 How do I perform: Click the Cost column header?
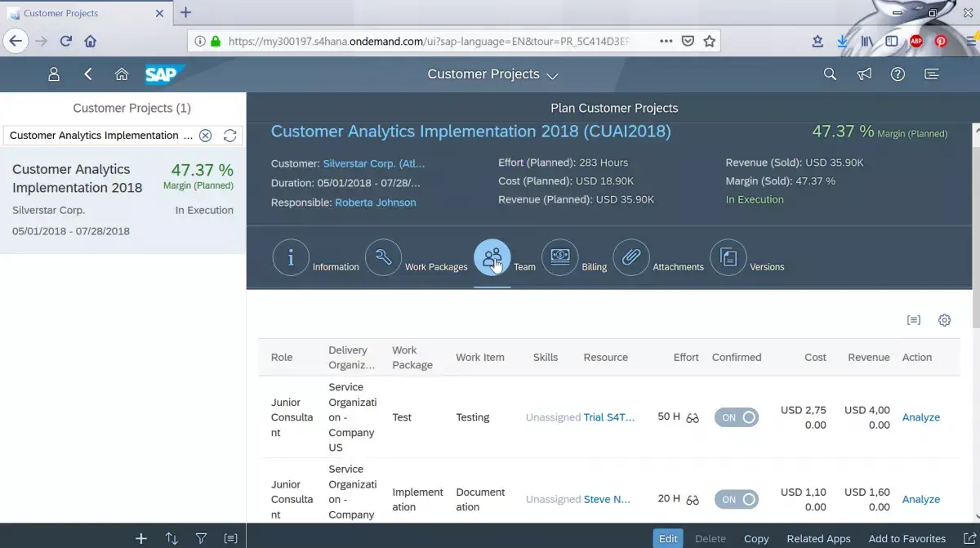coord(815,357)
